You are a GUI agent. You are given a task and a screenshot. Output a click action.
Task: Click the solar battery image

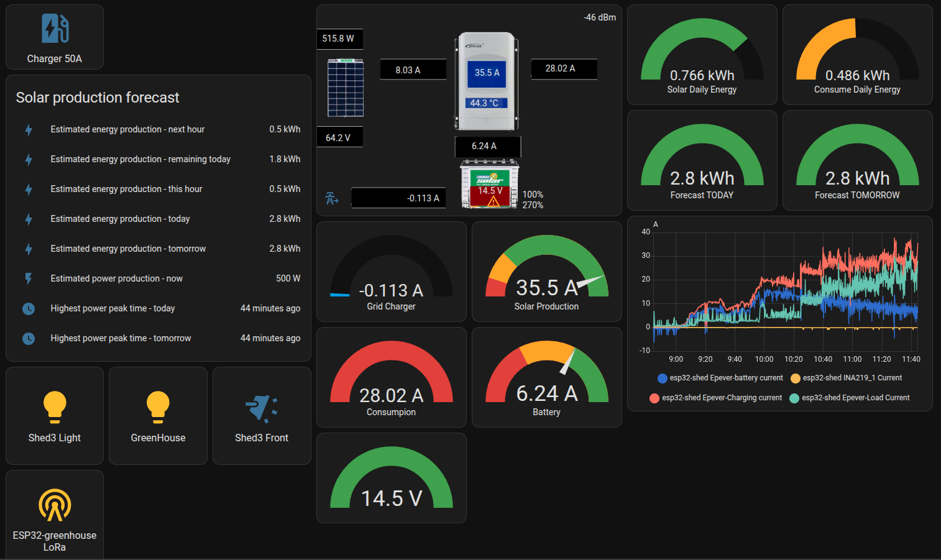[489, 185]
